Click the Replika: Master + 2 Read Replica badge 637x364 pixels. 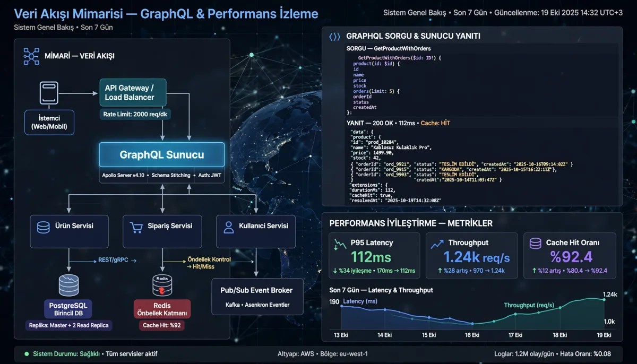click(x=69, y=325)
